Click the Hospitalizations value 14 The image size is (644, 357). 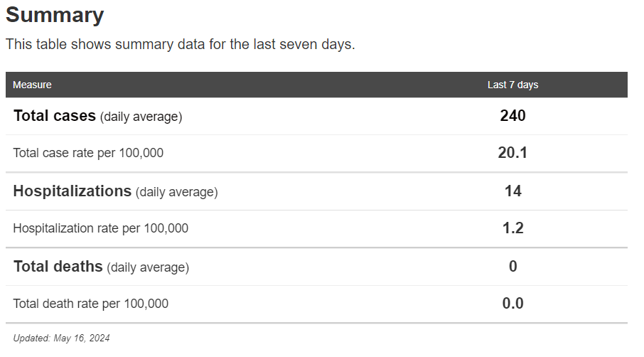[x=512, y=191]
